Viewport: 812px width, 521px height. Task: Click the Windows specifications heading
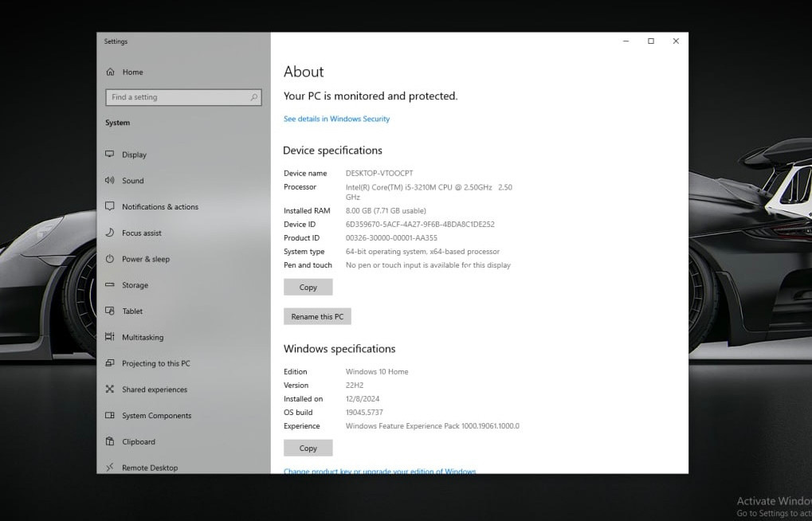(x=339, y=349)
